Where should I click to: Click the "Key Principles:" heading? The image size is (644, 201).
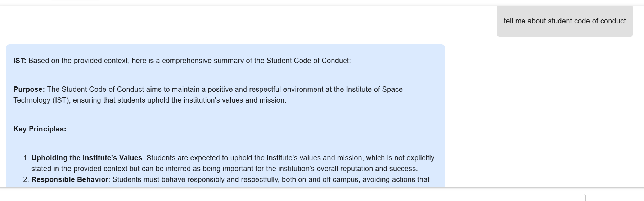click(40, 129)
